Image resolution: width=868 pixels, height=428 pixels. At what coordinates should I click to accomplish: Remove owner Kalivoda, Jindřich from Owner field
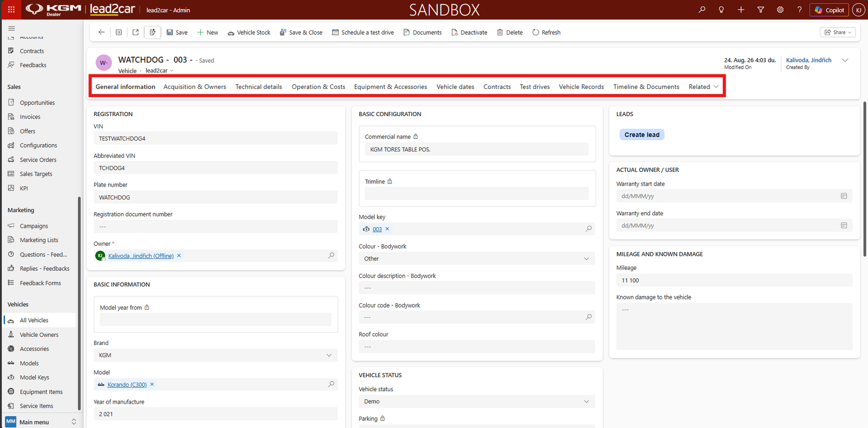coord(179,255)
